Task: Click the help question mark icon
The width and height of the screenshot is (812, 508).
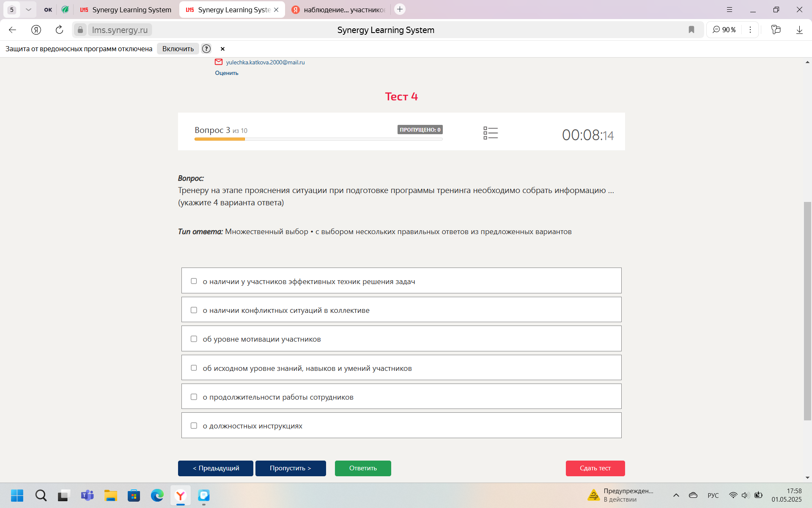Action: coord(206,49)
